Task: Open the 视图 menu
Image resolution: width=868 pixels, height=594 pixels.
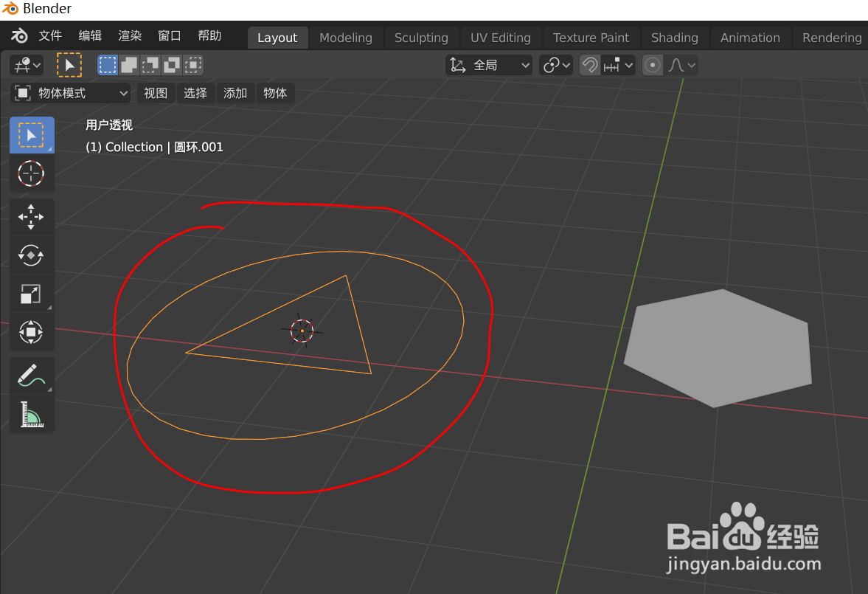Action: [156, 93]
